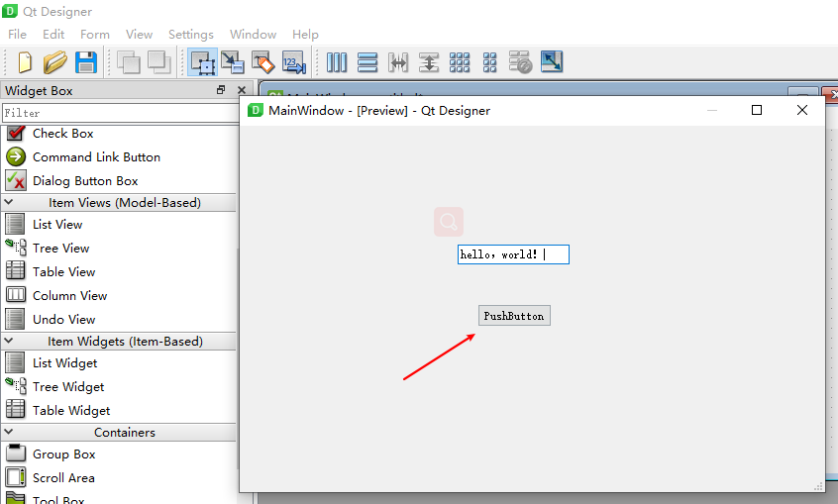
Task: Maximize the MainWindow Preview window
Action: pos(757,110)
